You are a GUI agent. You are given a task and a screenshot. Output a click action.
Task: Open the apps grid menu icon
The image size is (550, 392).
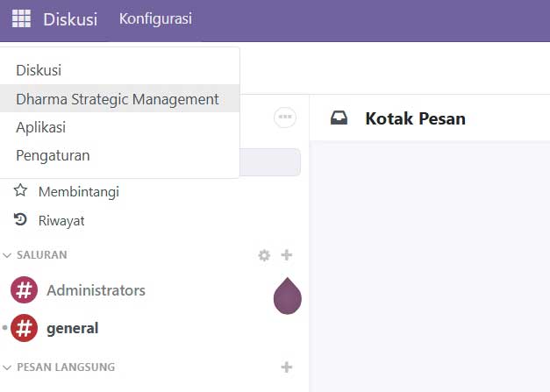click(x=21, y=18)
